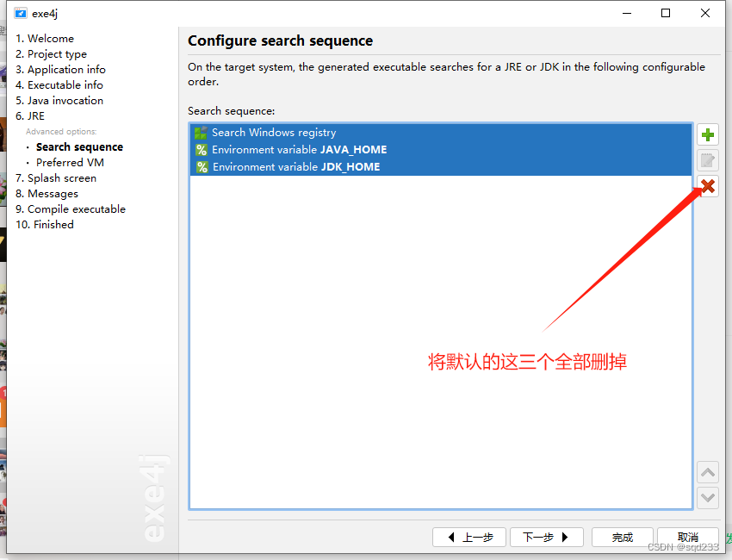Click the 取消 cancel button
Screen dimensions: 732x560
pos(688,537)
